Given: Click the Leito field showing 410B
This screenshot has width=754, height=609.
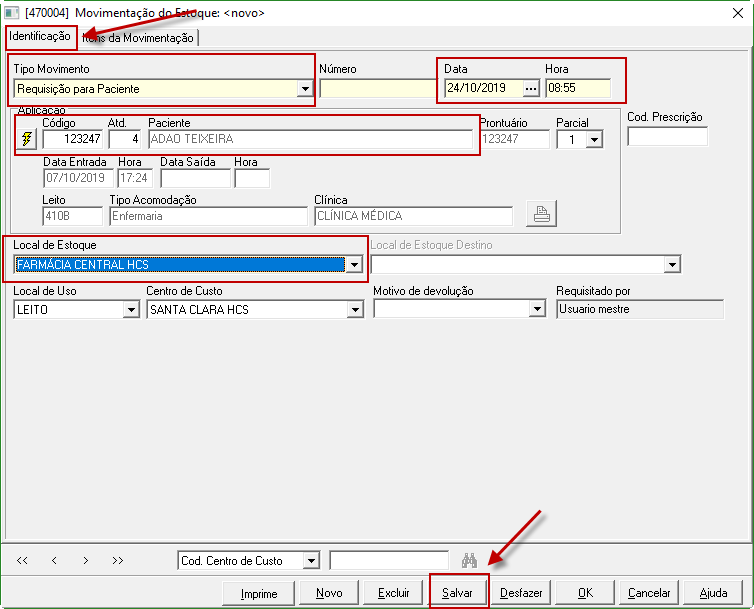Looking at the screenshot, I should click(73, 216).
